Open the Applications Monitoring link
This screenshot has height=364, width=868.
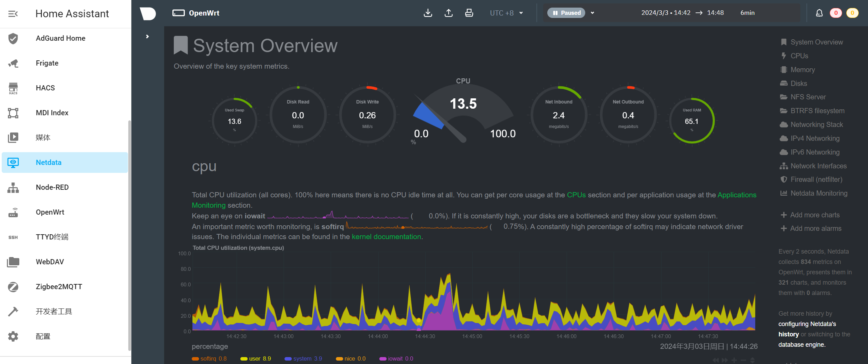[x=737, y=195]
